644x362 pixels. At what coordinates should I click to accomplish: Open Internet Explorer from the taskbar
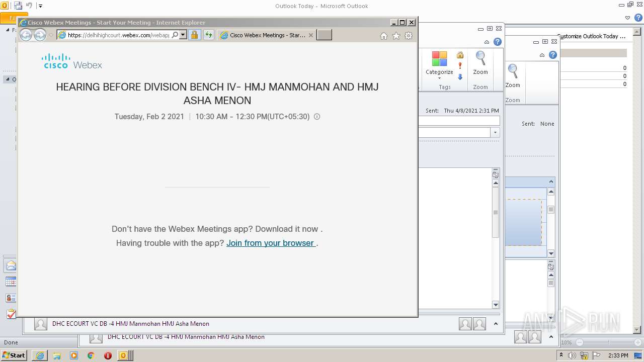(x=40, y=355)
